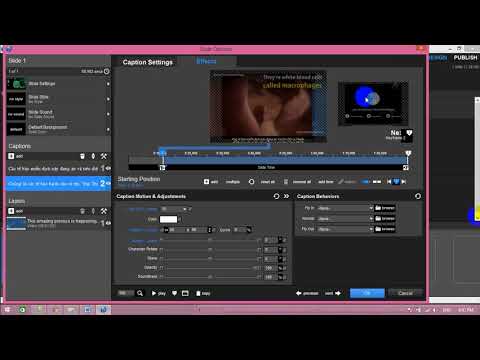Click the Layers trash icon
This screenshot has height=360, width=480.
coord(82,211)
